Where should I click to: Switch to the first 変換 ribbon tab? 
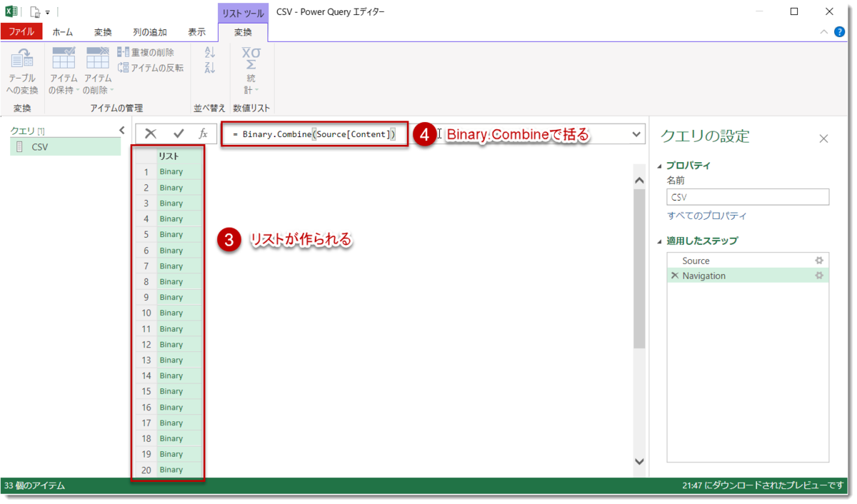click(103, 32)
